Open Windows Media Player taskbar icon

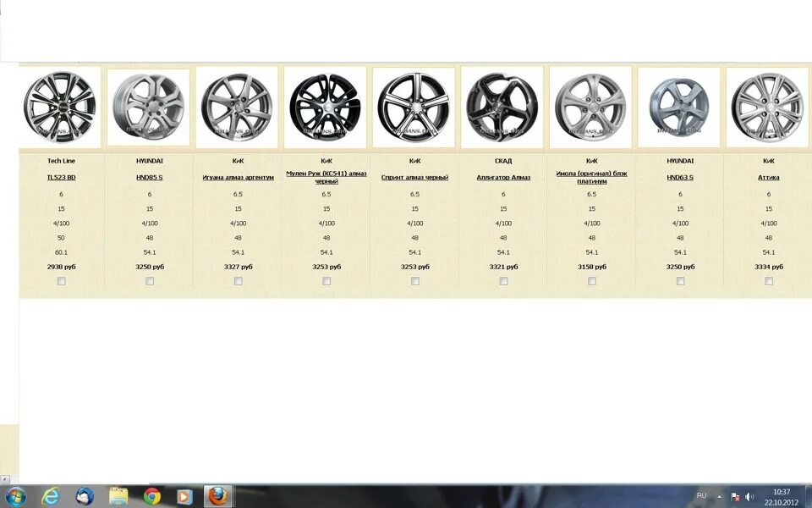tap(185, 496)
